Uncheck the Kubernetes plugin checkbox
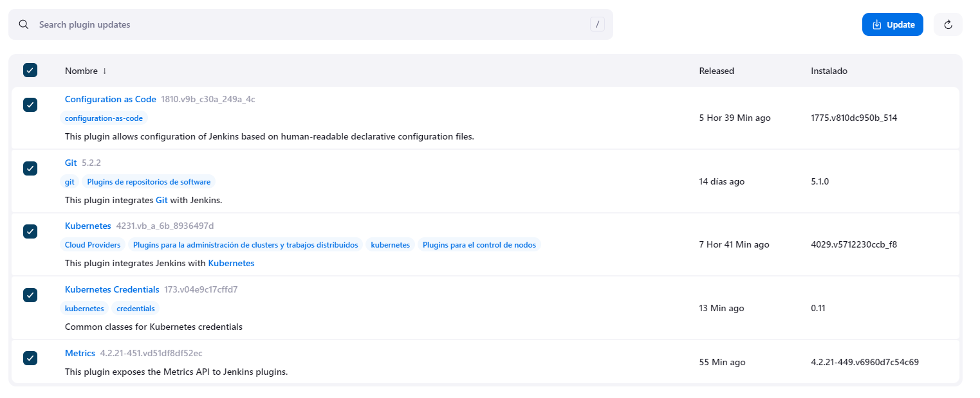 point(30,231)
